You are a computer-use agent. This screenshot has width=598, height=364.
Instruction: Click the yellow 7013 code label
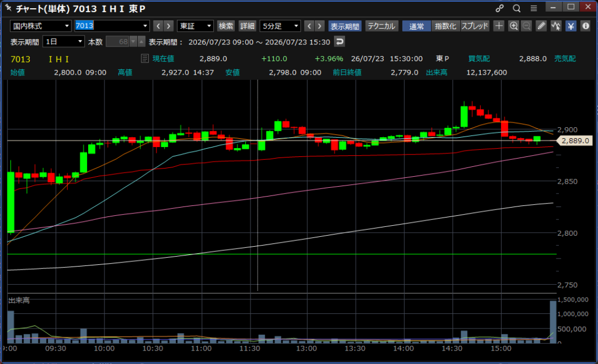(20, 59)
